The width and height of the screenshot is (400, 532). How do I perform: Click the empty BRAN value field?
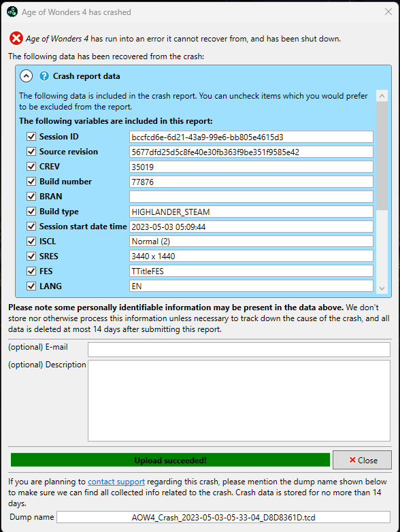(x=251, y=197)
